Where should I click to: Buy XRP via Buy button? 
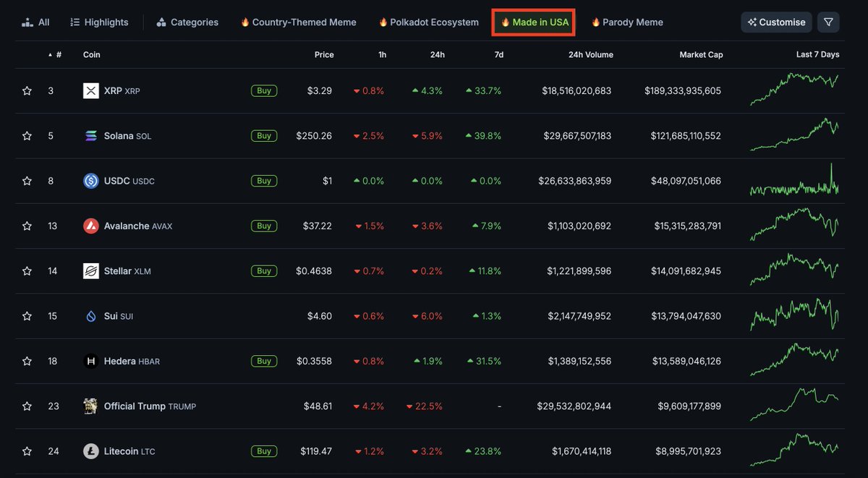click(x=264, y=91)
